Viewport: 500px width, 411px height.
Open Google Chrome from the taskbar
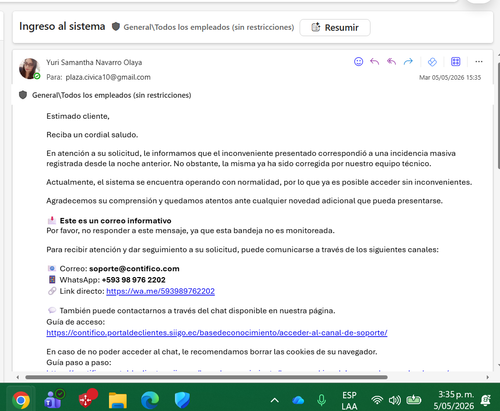click(21, 400)
